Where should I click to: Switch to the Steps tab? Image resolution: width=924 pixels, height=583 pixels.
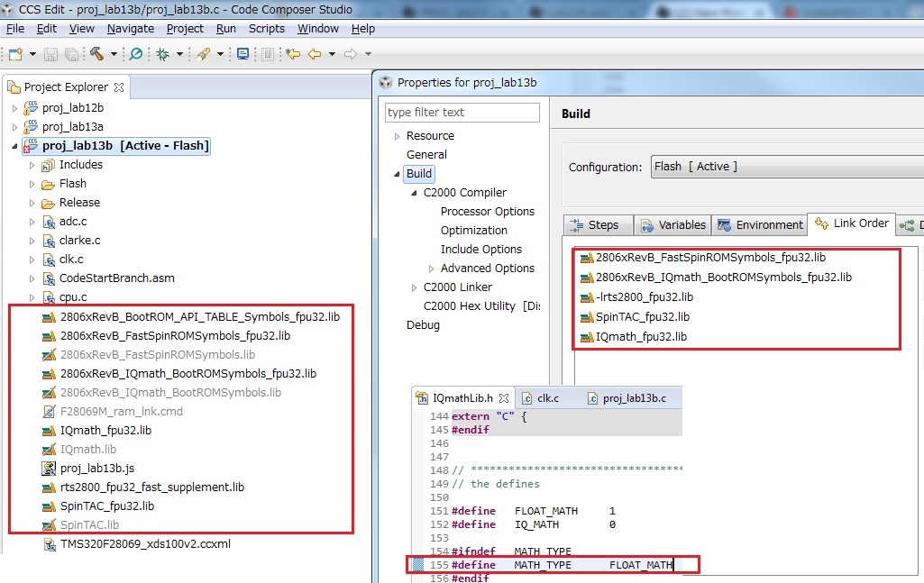coord(599,225)
